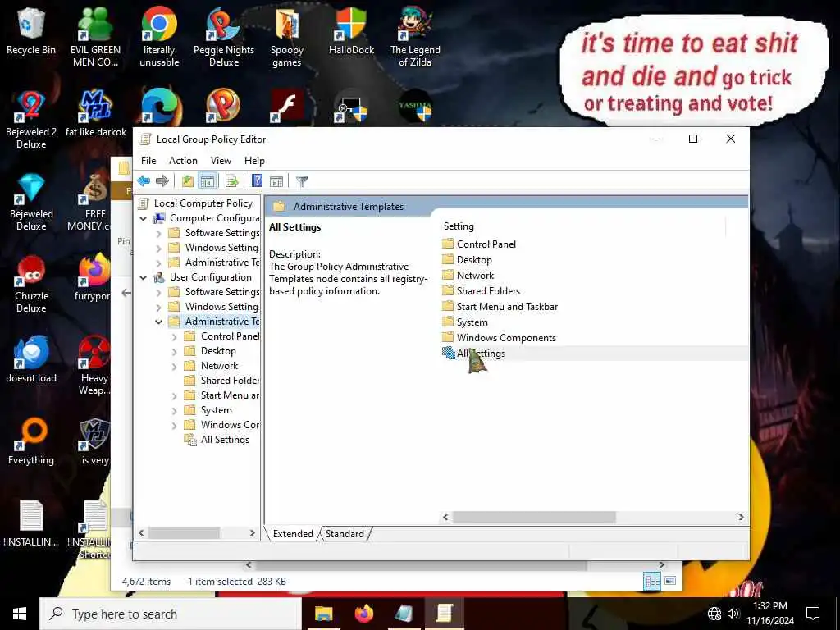Collapse the User Configuration tree node
The width and height of the screenshot is (840, 630).
(x=143, y=277)
